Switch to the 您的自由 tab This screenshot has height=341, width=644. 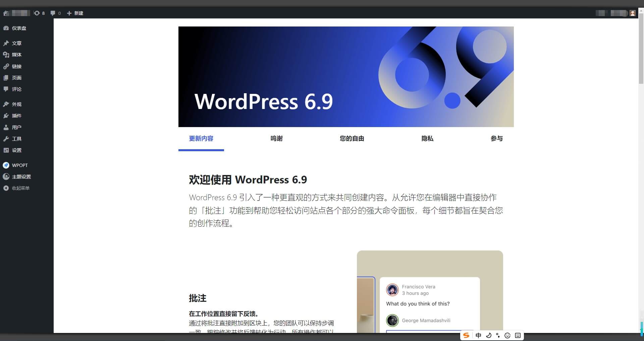352,138
